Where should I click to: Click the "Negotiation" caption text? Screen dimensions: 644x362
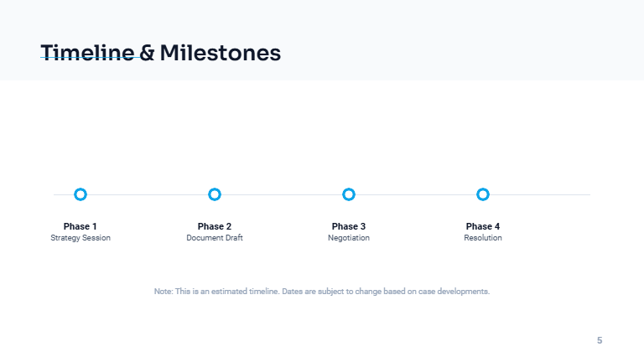point(349,238)
